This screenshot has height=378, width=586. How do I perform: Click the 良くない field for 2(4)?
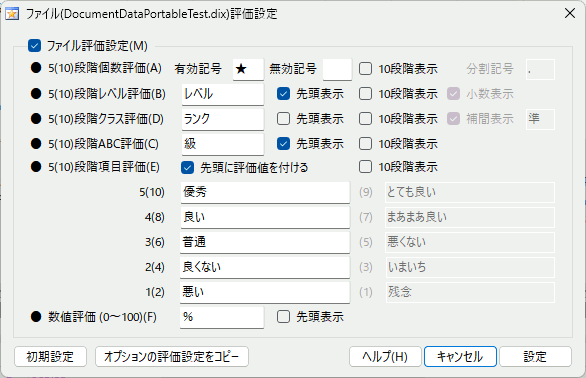point(265,267)
